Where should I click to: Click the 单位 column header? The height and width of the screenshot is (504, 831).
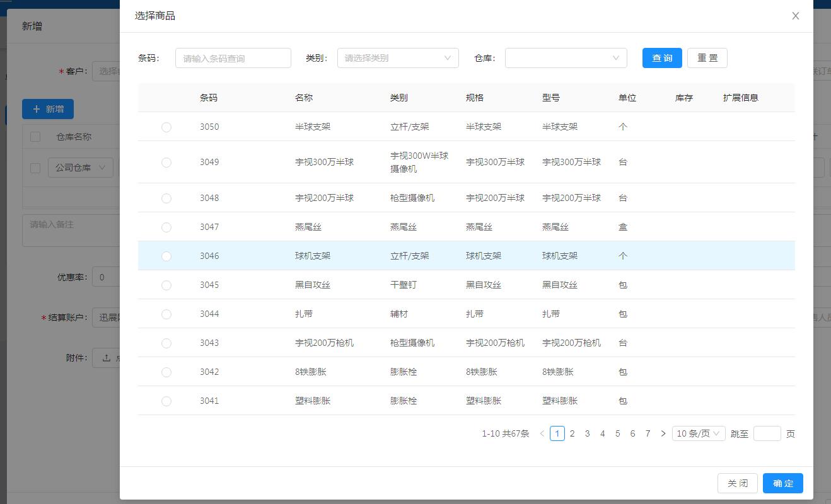coord(627,98)
